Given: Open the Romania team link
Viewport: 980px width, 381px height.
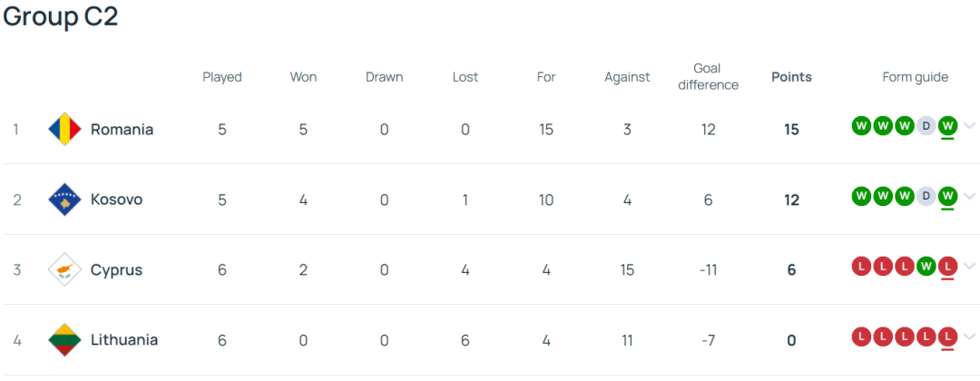Looking at the screenshot, I should coord(122,130).
